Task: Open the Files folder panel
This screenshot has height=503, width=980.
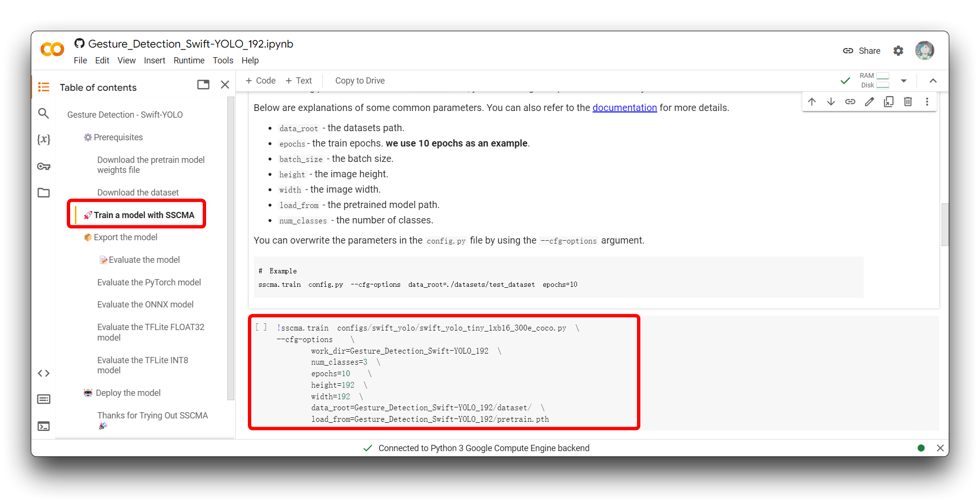Action: click(44, 193)
